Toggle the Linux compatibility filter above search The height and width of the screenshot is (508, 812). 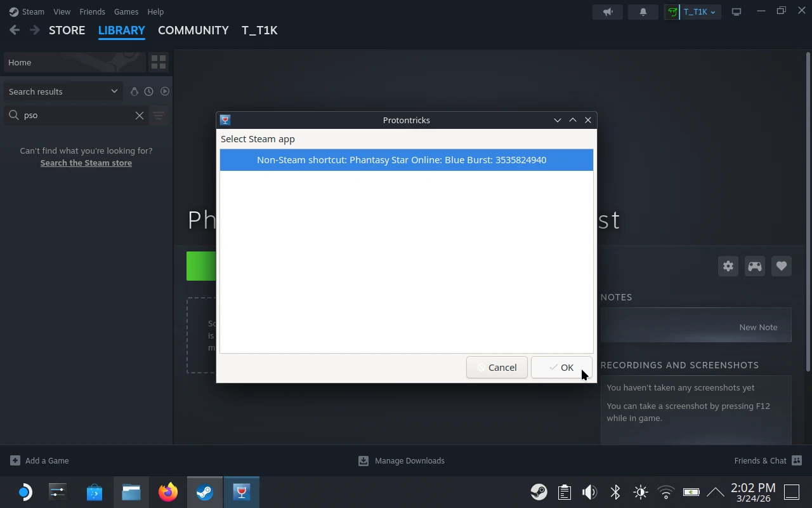click(x=134, y=91)
